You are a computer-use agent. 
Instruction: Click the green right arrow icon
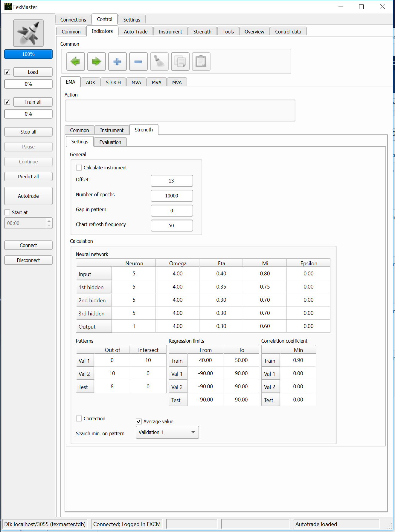pos(96,62)
